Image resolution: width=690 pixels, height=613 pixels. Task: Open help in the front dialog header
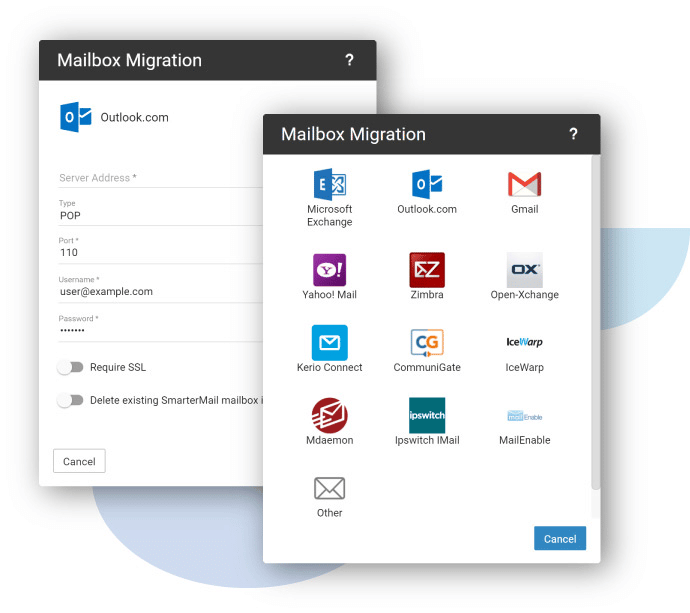[x=573, y=134]
